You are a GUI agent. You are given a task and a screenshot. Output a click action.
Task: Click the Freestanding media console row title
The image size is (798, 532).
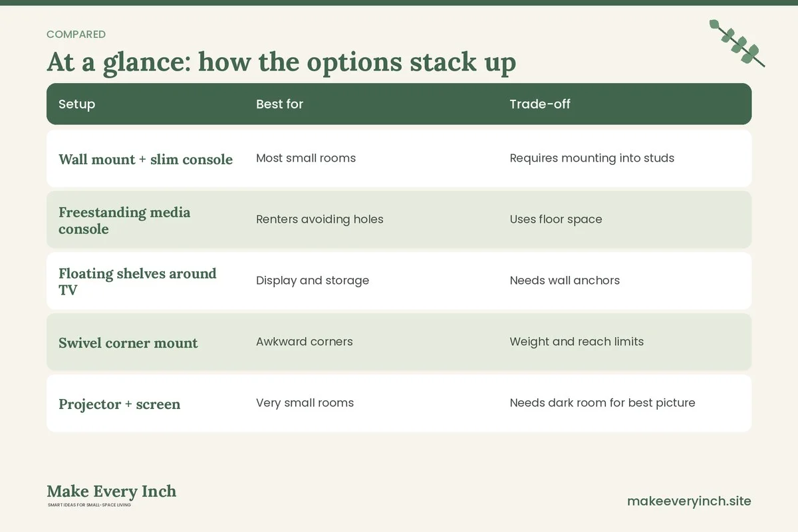pyautogui.click(x=124, y=220)
